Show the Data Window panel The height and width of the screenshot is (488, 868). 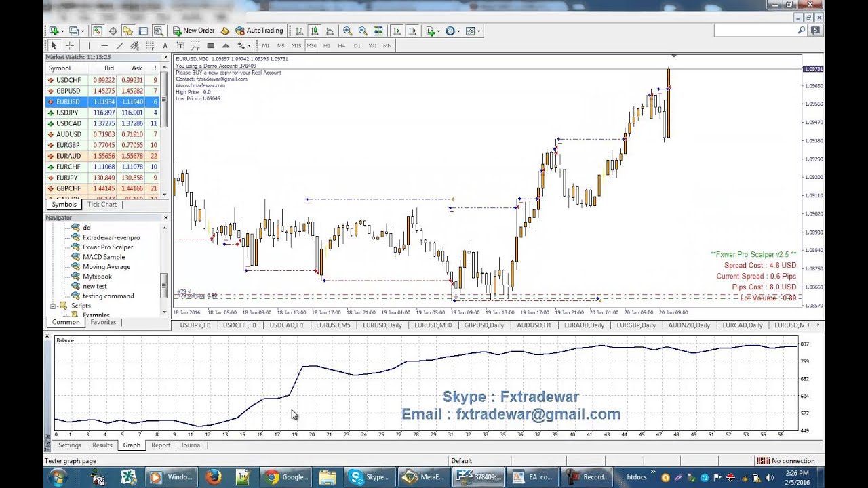[113, 30]
